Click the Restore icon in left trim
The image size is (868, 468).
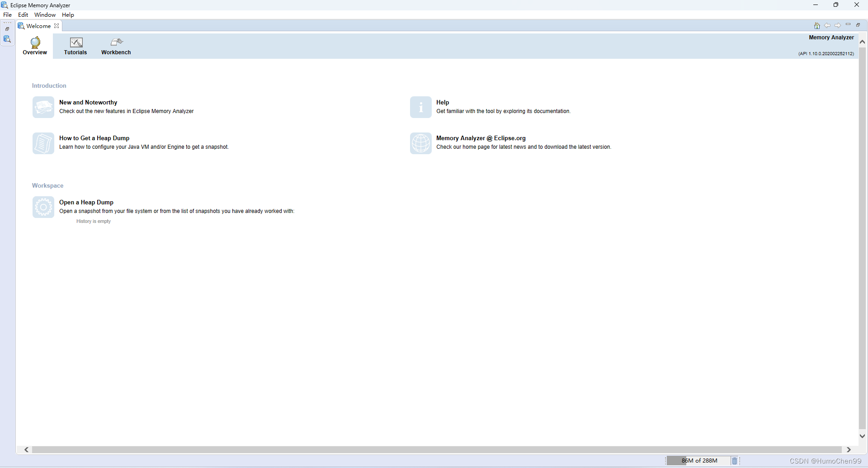click(x=7, y=29)
